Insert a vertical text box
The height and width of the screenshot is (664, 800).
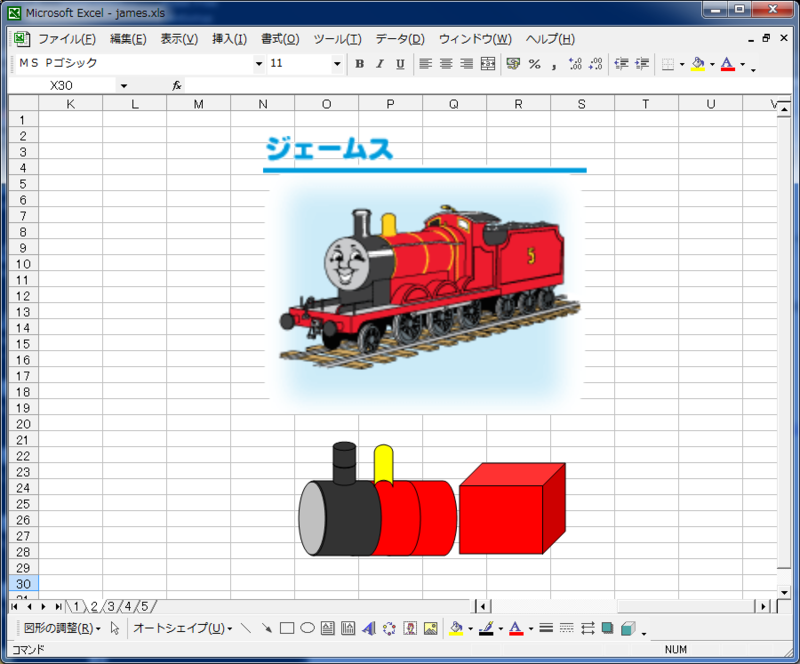tap(348, 628)
